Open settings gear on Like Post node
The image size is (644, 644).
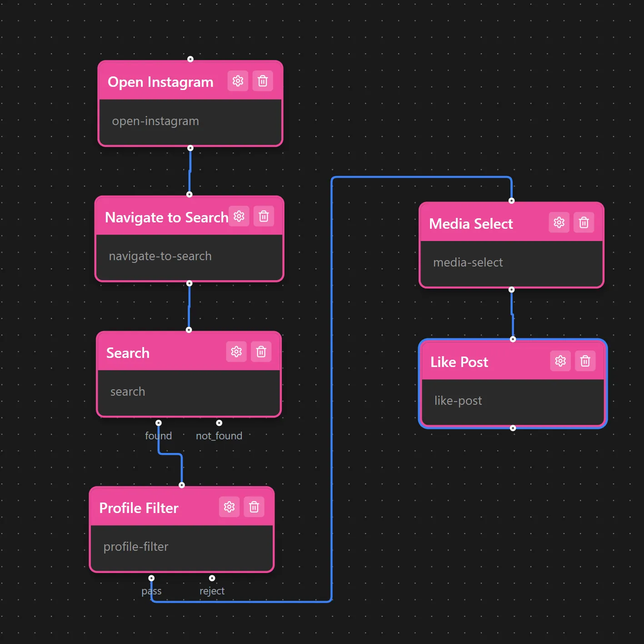click(560, 361)
